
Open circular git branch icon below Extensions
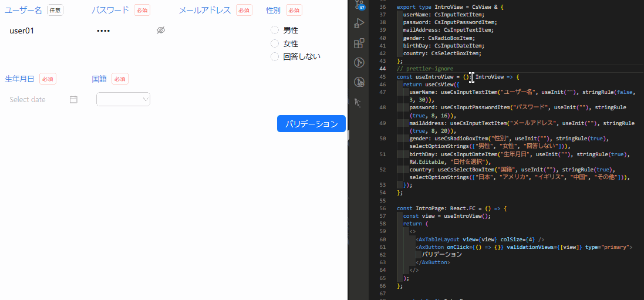(359, 62)
